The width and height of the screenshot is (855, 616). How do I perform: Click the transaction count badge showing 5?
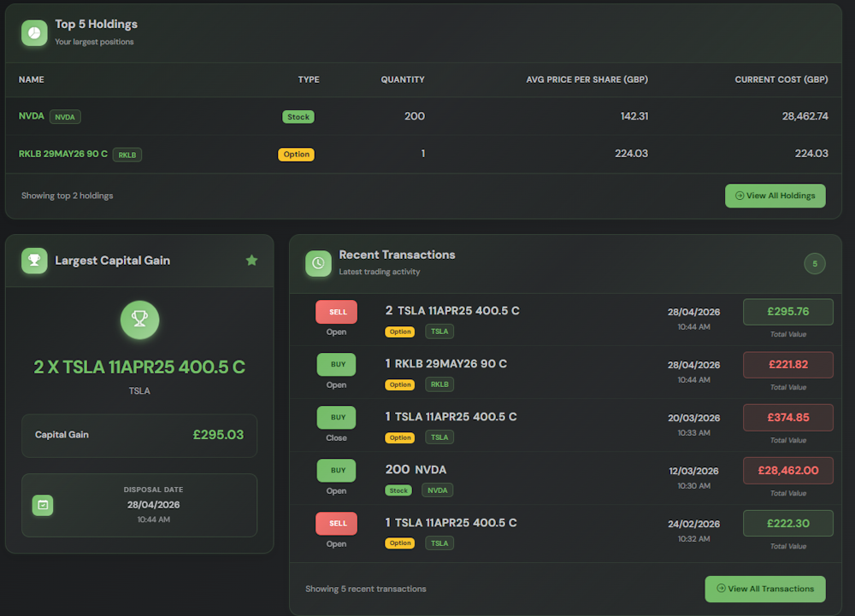pos(815,264)
